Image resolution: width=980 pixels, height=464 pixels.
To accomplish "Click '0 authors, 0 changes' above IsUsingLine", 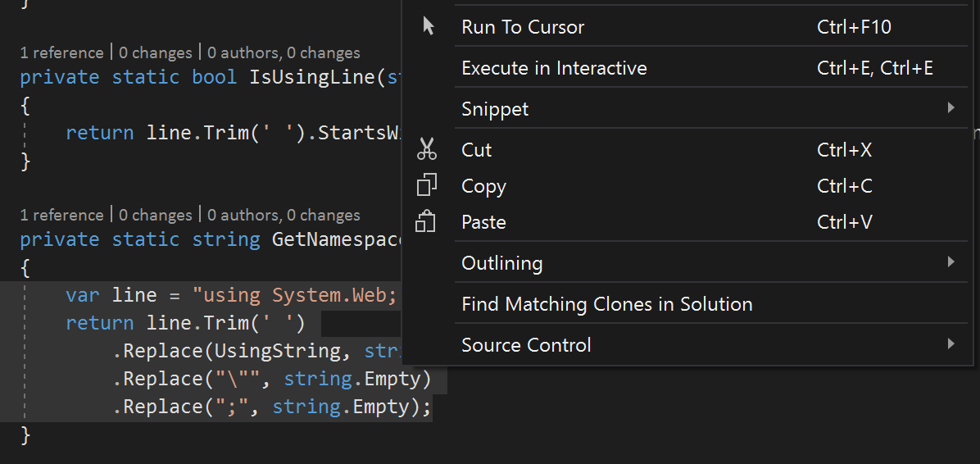I will coord(284,52).
